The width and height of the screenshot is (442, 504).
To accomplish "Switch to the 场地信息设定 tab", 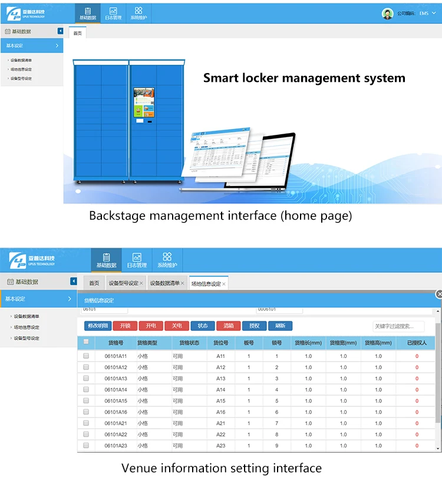I will click(206, 284).
